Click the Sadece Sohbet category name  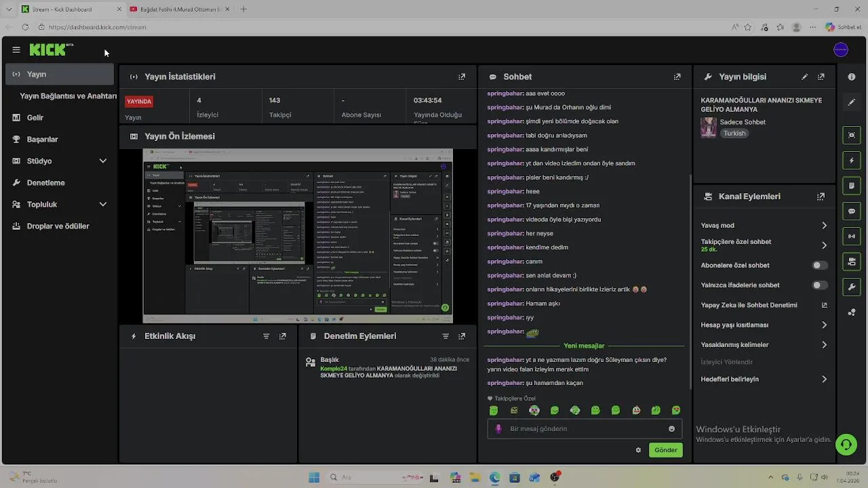point(743,123)
